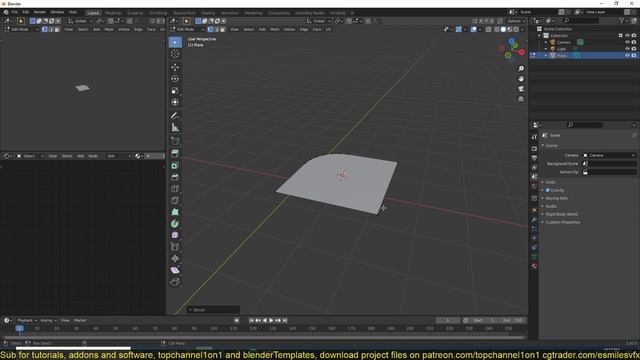Toggle the camera view icon in viewport
Viewport: 640px width, 360px height.
(521, 89)
